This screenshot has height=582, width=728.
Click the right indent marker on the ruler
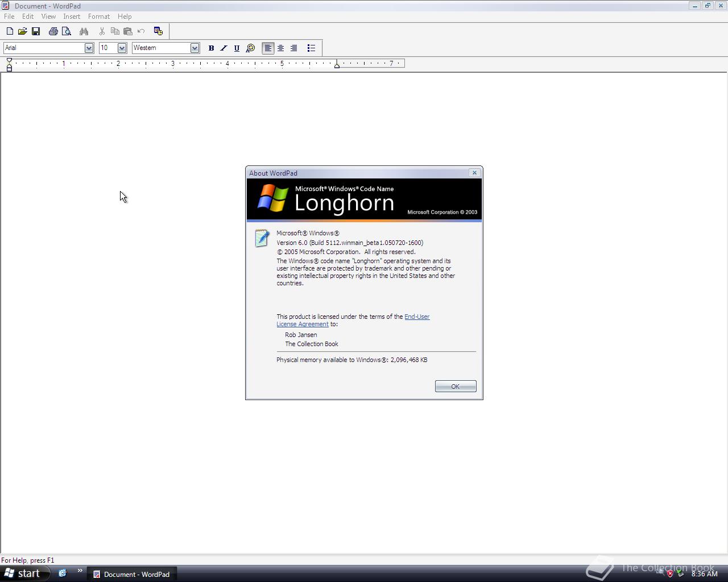(x=337, y=66)
